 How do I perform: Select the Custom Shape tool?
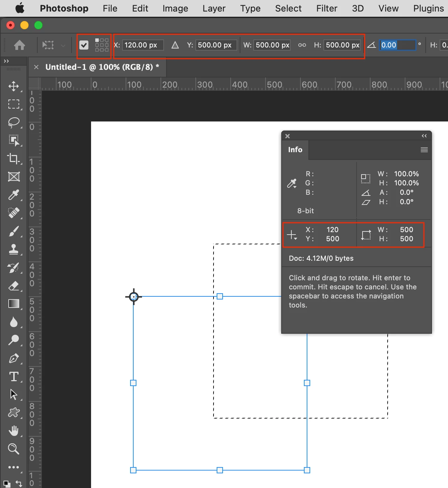pos(14,413)
